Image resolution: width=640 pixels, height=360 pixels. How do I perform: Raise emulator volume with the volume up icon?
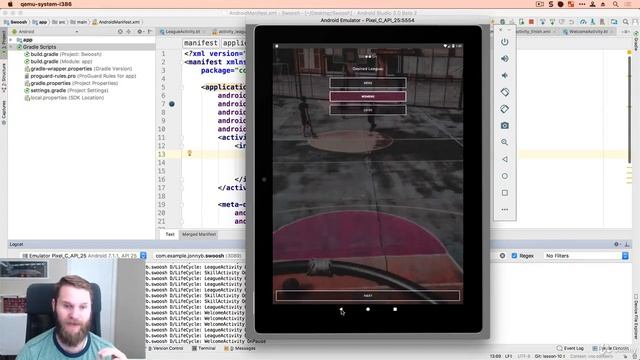(x=505, y=59)
